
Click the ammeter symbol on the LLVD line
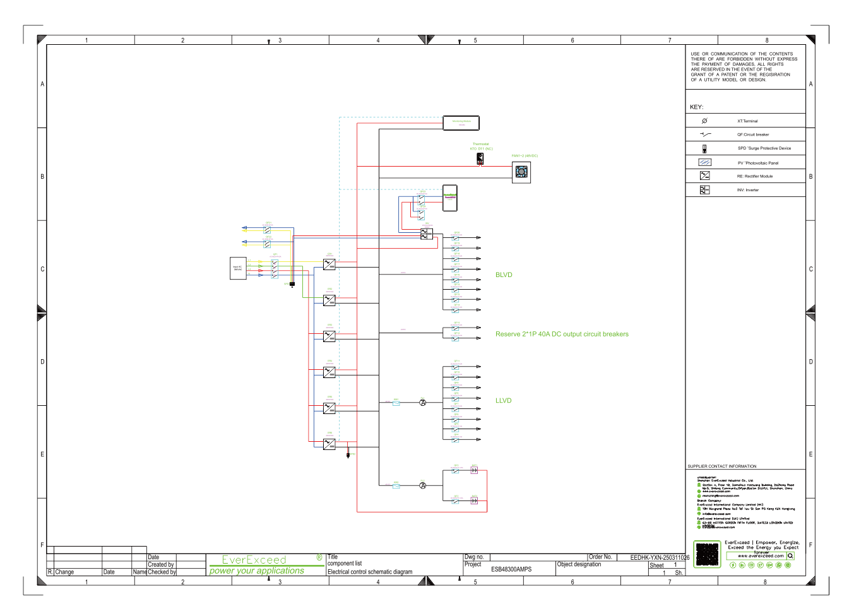(423, 403)
